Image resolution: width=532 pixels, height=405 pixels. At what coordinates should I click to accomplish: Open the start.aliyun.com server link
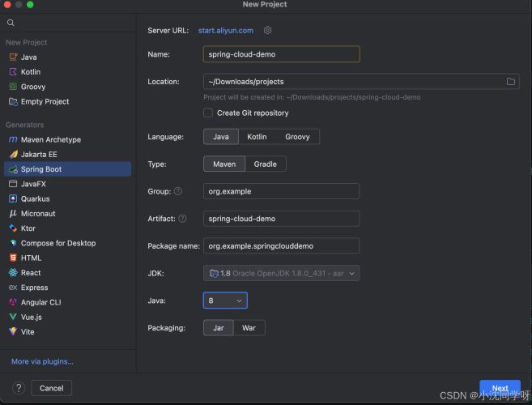pyautogui.click(x=226, y=30)
